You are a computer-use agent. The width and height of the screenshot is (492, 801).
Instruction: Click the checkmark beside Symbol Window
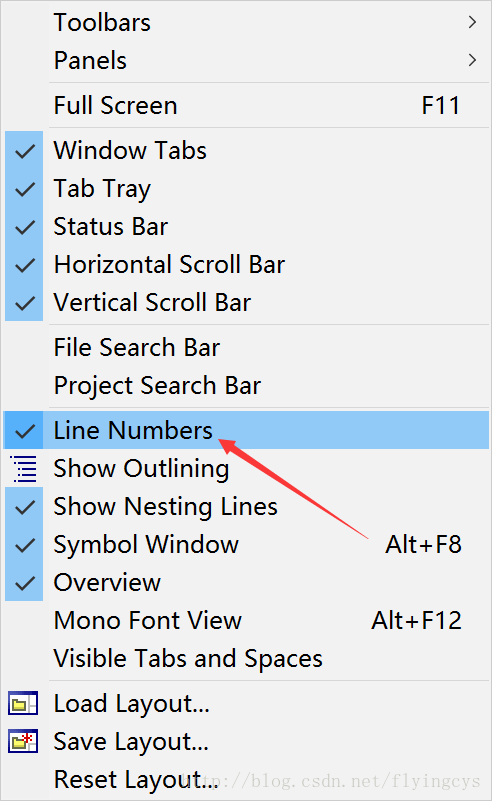pos(25,545)
